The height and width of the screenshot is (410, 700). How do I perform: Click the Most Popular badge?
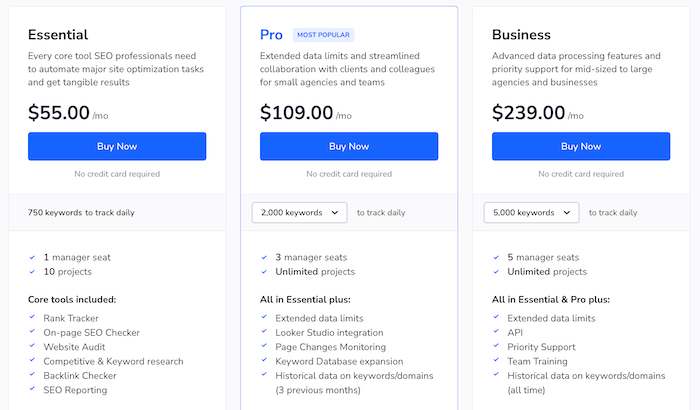click(323, 35)
